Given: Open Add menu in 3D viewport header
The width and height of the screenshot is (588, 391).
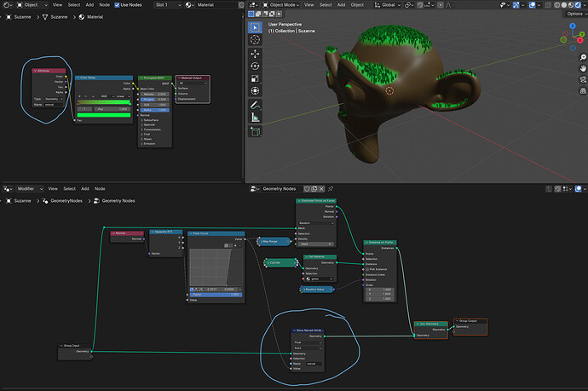Looking at the screenshot, I should tap(341, 5).
